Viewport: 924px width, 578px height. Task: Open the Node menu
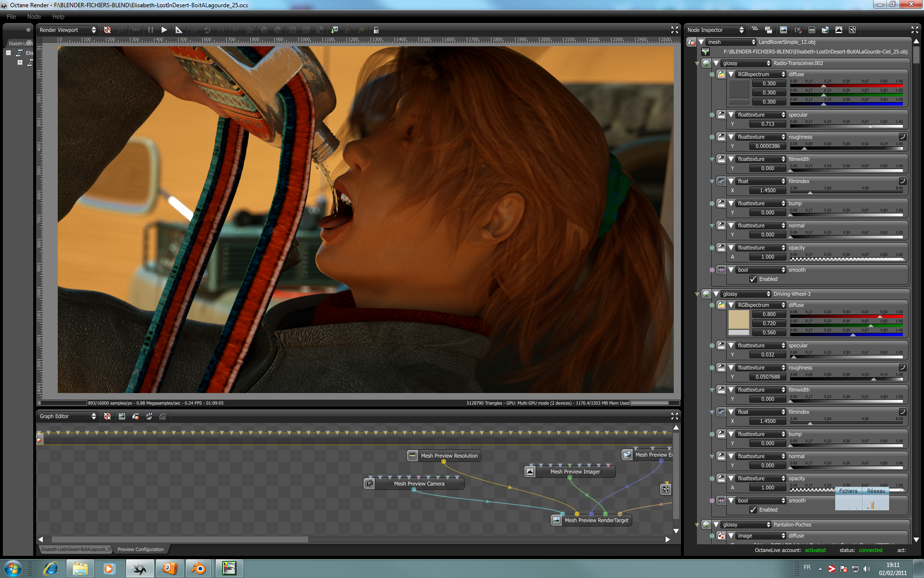34,16
